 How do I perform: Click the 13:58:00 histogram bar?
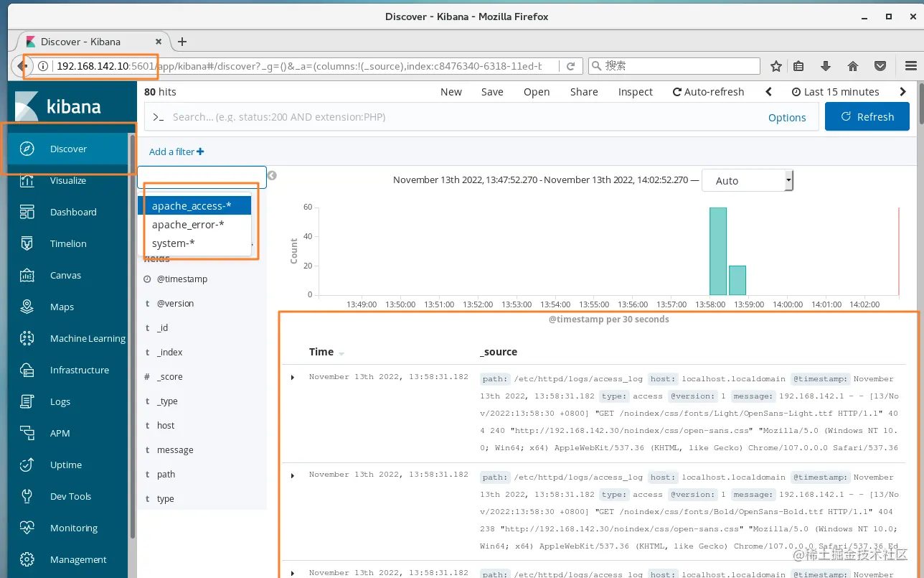point(718,251)
